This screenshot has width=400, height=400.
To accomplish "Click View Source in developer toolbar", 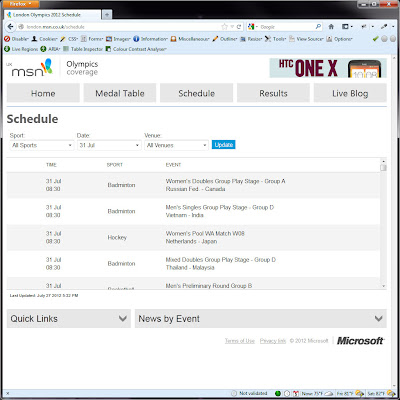I will pos(306,39).
